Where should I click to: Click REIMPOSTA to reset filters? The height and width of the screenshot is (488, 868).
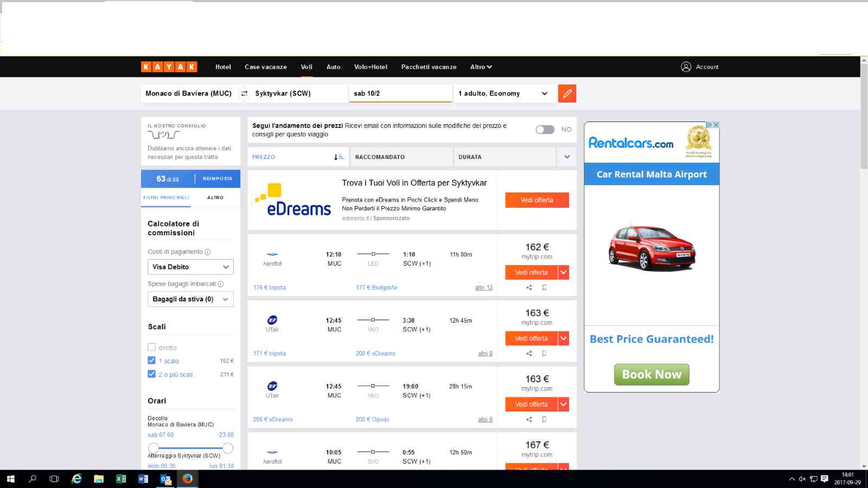click(x=218, y=178)
